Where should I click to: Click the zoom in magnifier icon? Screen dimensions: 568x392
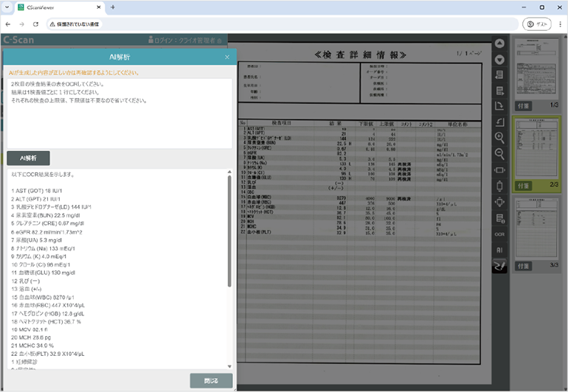coord(499,138)
